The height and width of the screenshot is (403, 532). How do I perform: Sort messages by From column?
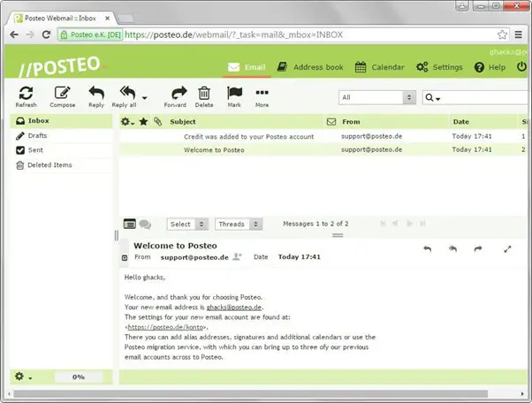(x=351, y=121)
